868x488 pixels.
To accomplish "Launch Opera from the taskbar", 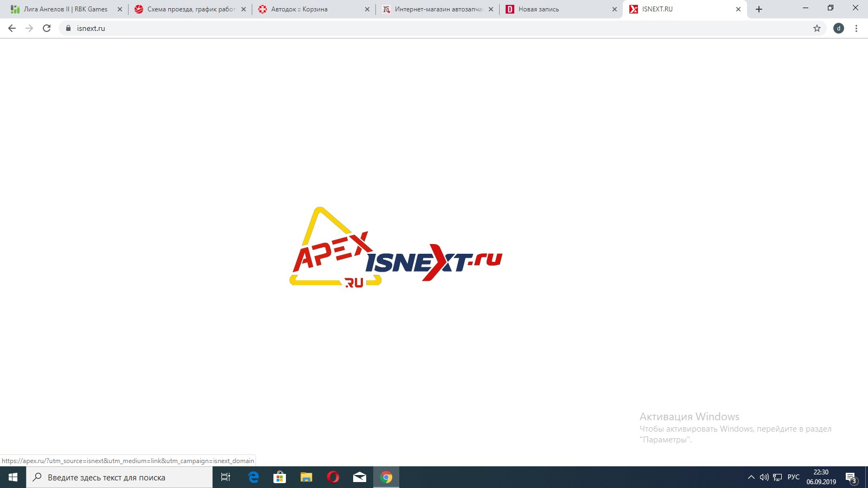I will point(333,477).
